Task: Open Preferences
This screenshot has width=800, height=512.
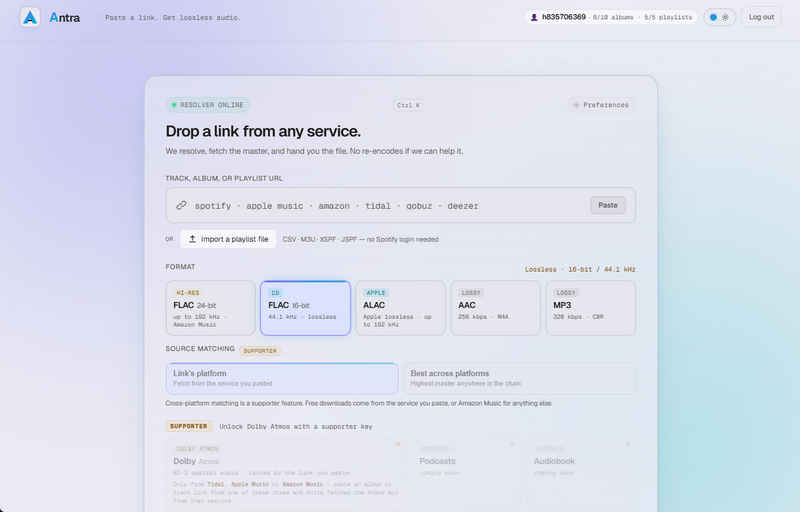Action: click(601, 105)
